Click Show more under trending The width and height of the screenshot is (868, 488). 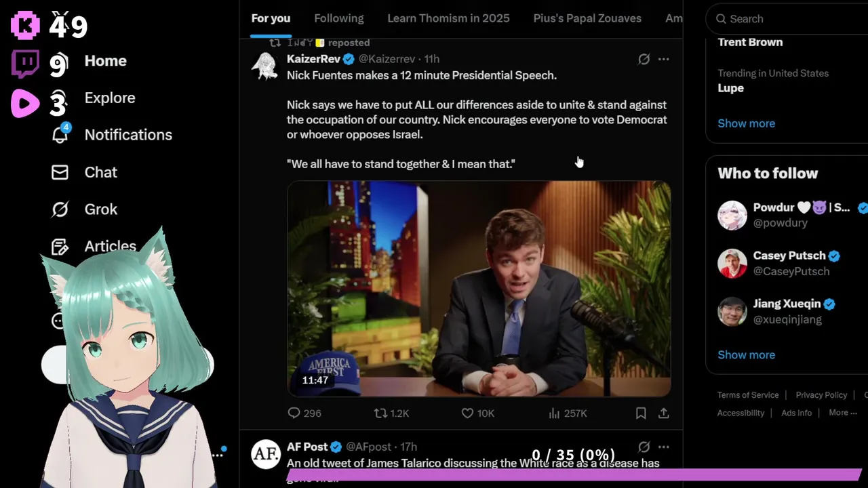tap(746, 123)
